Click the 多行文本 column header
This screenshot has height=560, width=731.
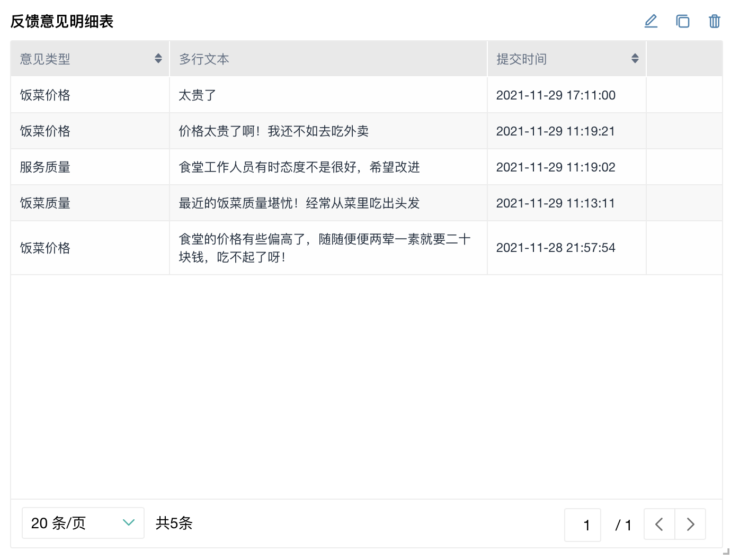click(204, 59)
